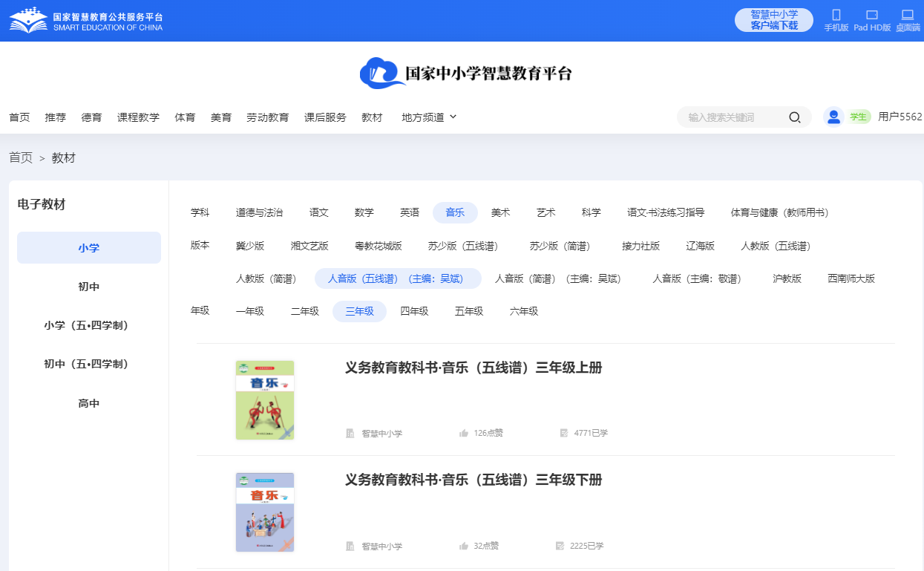Open the 劳动教育 navigation item
Screen dimensions: 924x571
(268, 117)
